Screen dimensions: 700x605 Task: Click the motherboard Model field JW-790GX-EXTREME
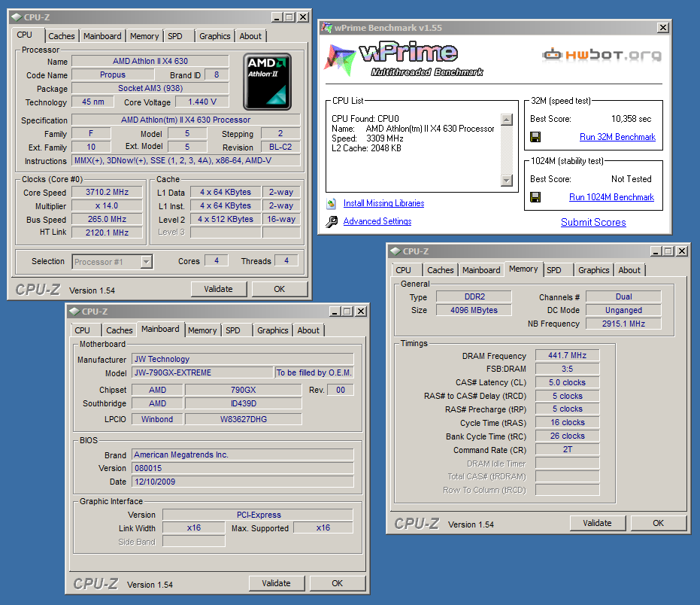pyautogui.click(x=202, y=372)
